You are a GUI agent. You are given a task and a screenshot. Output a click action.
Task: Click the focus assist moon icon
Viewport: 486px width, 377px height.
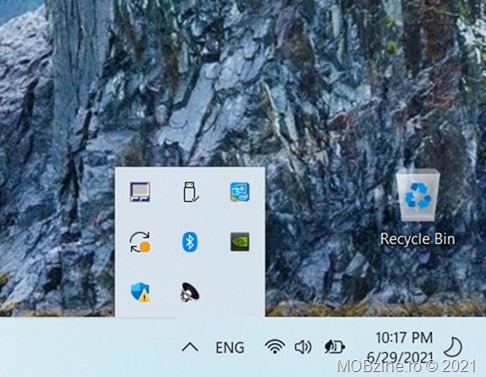click(454, 347)
